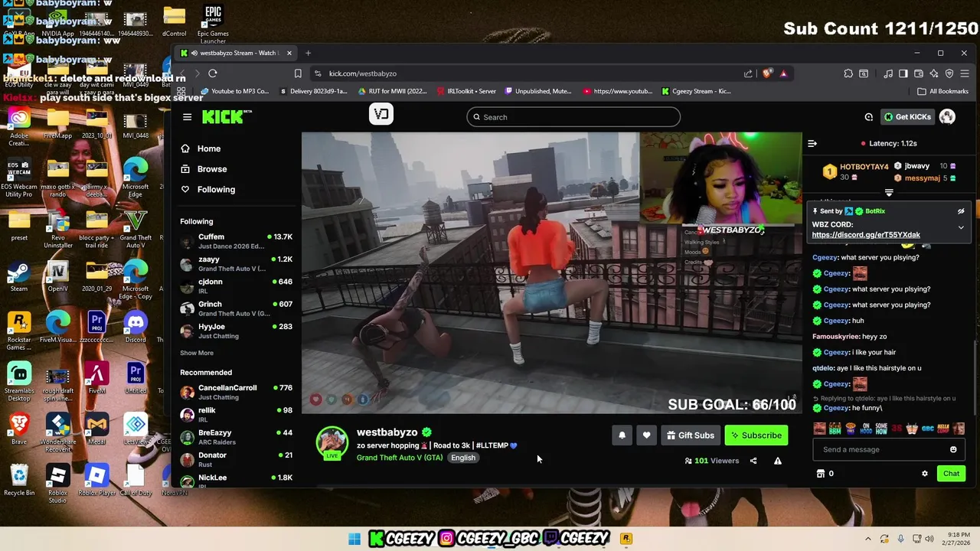The width and height of the screenshot is (980, 551).
Task: Open BreEazyy recommended channel
Action: coord(236,437)
